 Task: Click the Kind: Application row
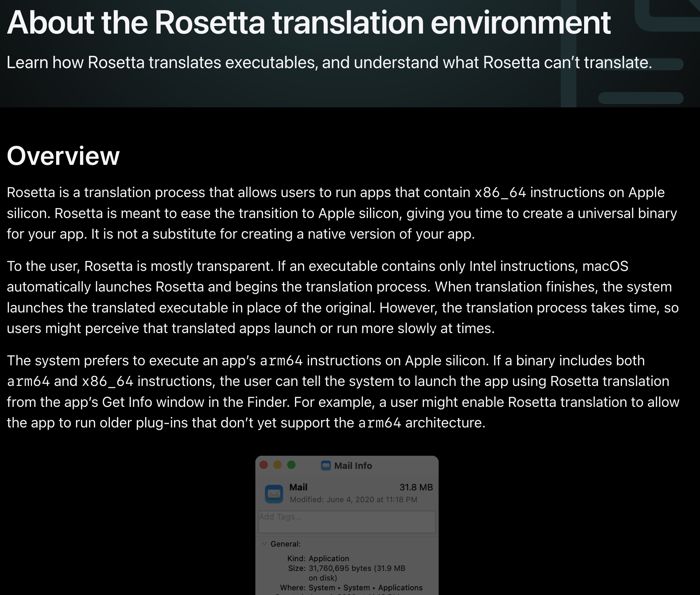pos(318,558)
